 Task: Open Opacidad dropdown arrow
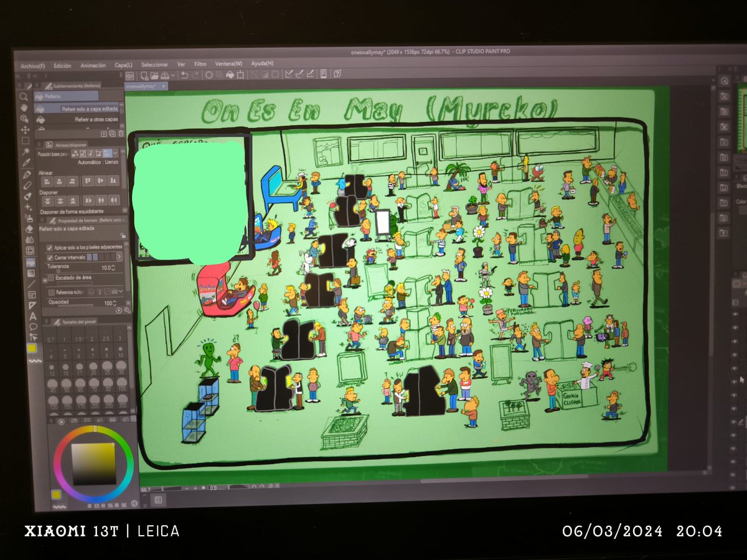(115, 304)
